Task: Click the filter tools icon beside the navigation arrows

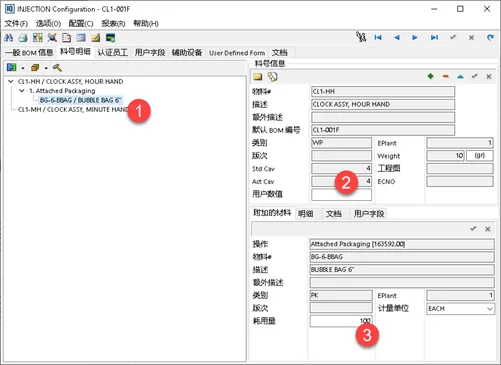Action: (361, 37)
